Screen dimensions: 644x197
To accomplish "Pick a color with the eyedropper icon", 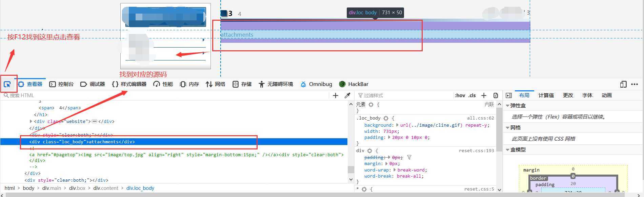I will click(x=347, y=95).
